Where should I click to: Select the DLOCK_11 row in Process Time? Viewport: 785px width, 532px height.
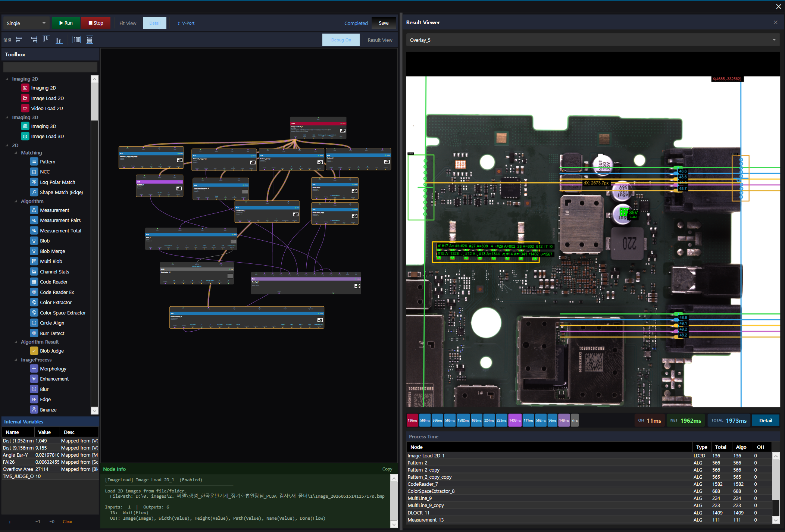click(589, 513)
